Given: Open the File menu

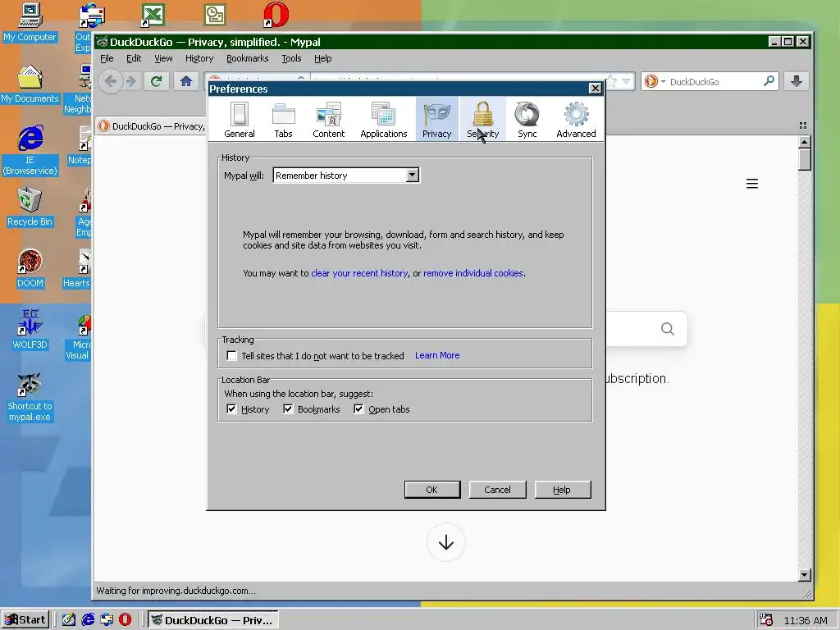Looking at the screenshot, I should tap(107, 58).
